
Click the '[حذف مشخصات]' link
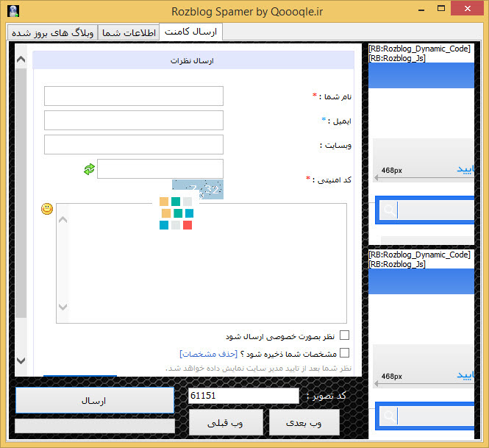[x=209, y=354]
